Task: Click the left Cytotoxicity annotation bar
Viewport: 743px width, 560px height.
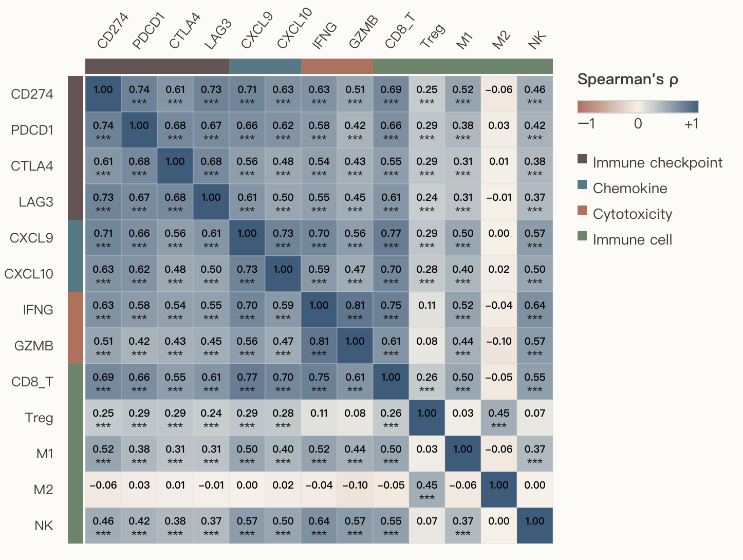Action: click(x=76, y=328)
